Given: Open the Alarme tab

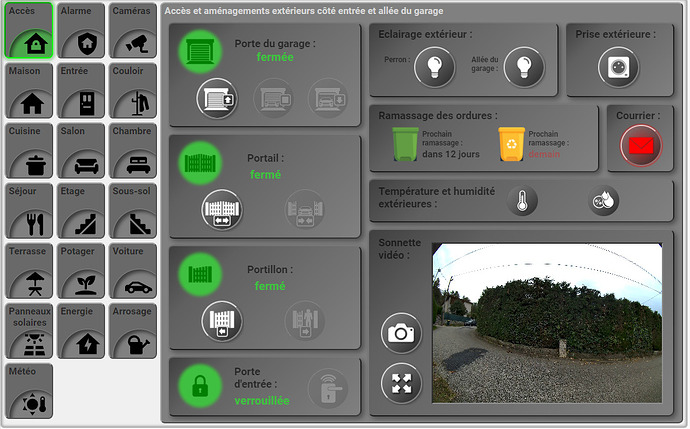Looking at the screenshot, I should (80, 31).
